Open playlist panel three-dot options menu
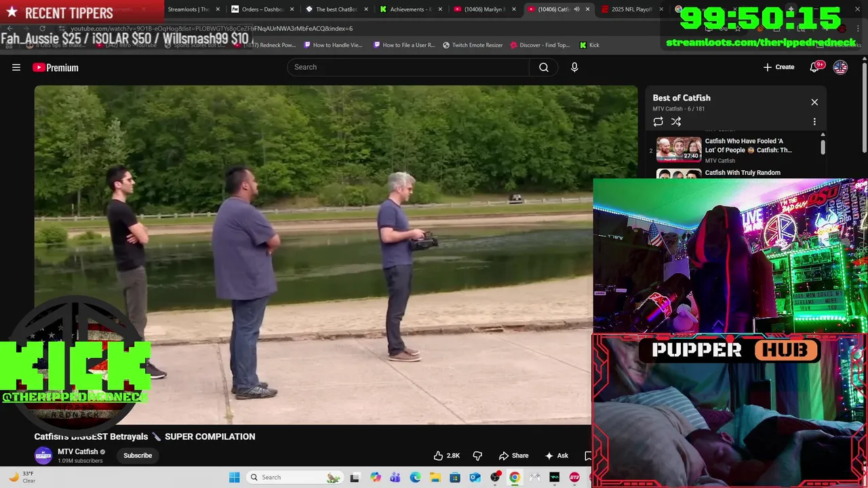 [814, 121]
